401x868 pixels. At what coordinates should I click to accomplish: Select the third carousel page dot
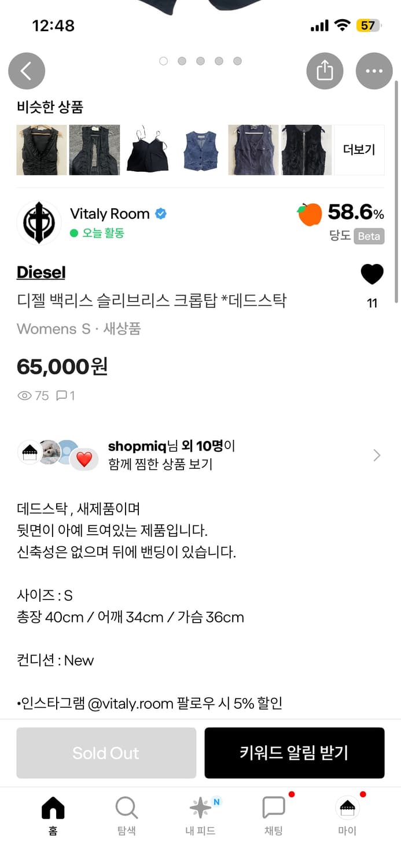200,60
